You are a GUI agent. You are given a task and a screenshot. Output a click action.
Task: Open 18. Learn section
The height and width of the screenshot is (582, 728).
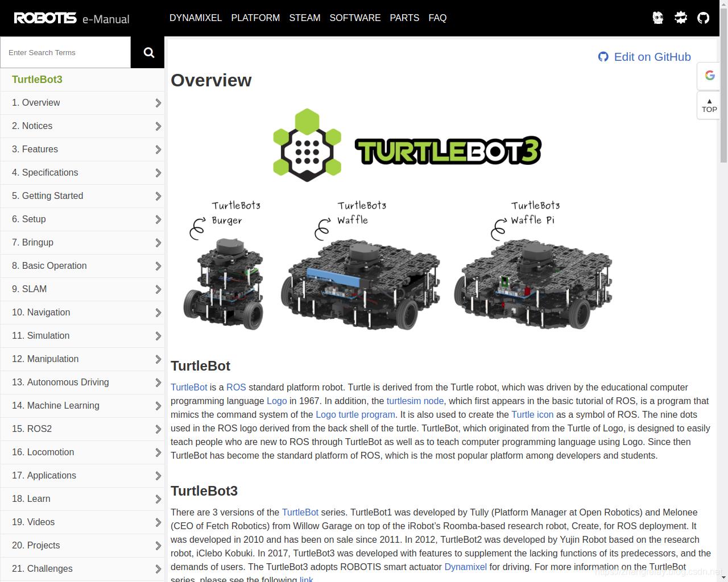(x=82, y=499)
